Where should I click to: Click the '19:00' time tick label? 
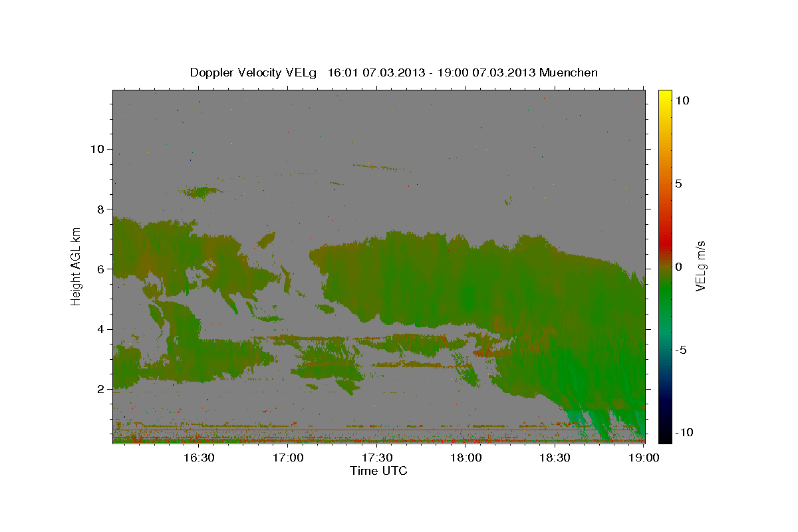click(x=644, y=458)
